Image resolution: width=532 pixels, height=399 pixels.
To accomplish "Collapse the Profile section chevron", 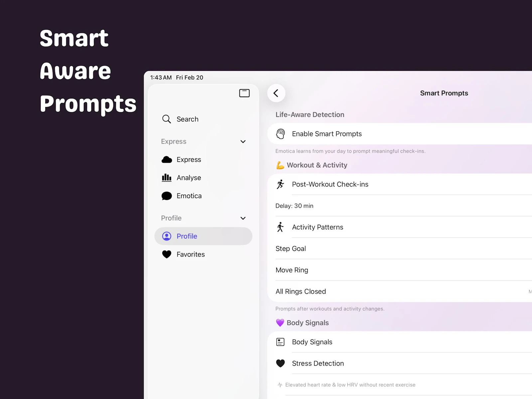I will pos(243,218).
